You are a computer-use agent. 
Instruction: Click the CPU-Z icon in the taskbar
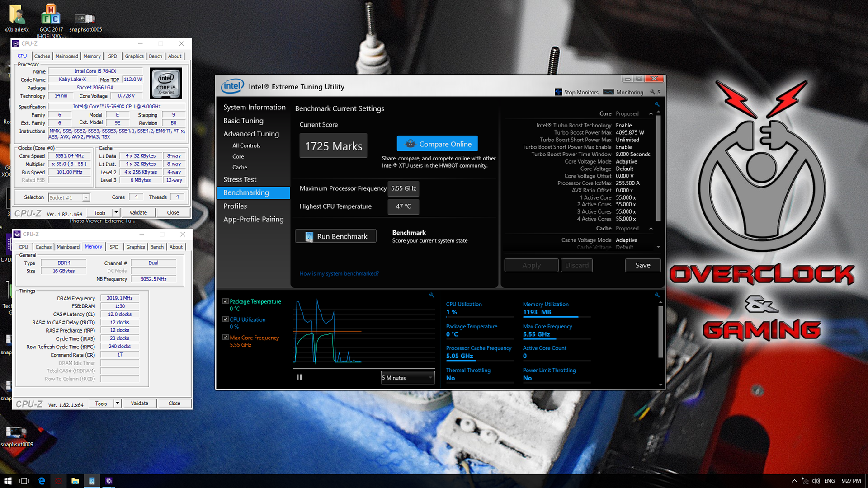coord(108,481)
